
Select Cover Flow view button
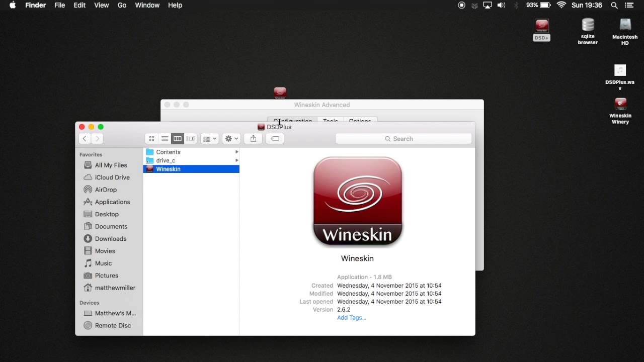(x=191, y=139)
